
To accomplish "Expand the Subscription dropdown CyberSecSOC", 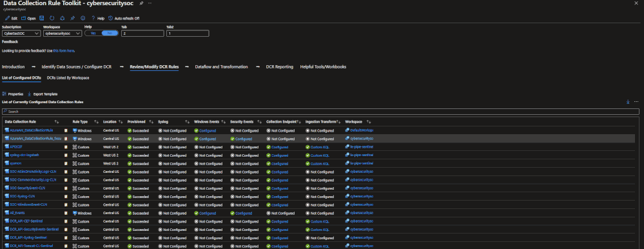I will pyautogui.click(x=21, y=34).
